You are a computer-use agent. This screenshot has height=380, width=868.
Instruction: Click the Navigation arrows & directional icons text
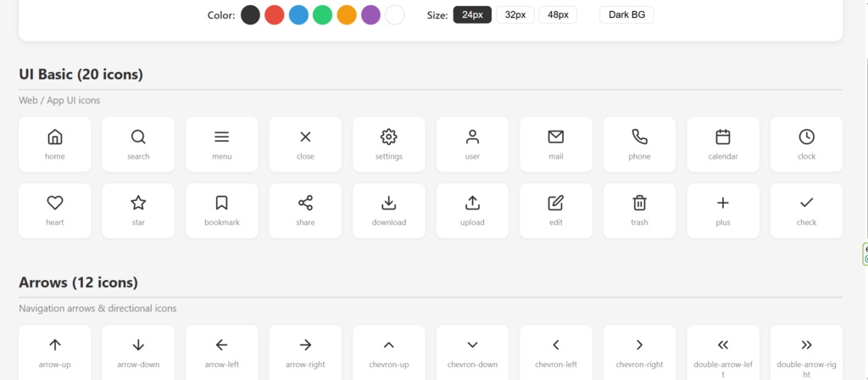97,309
